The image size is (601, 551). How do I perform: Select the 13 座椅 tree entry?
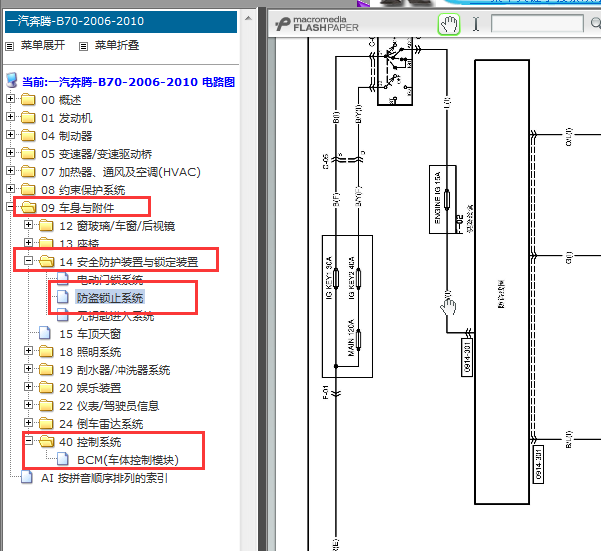[x=79, y=244]
